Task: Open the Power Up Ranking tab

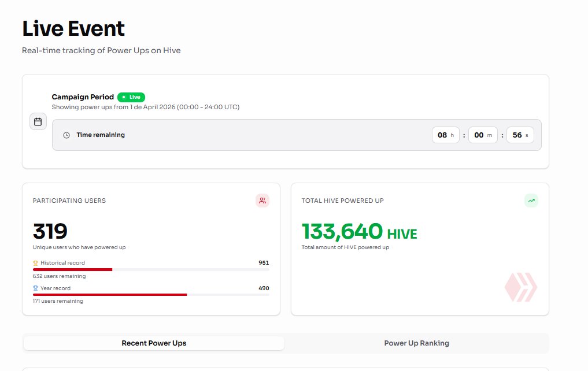Action: pos(417,343)
